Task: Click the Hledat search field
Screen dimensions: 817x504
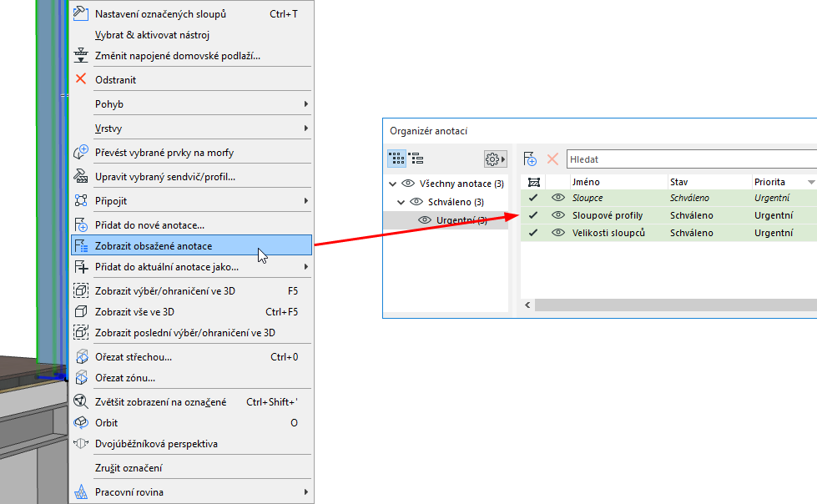Action: click(692, 159)
